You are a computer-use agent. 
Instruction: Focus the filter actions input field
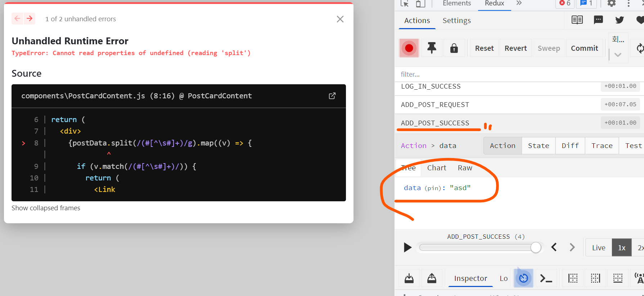click(x=519, y=74)
